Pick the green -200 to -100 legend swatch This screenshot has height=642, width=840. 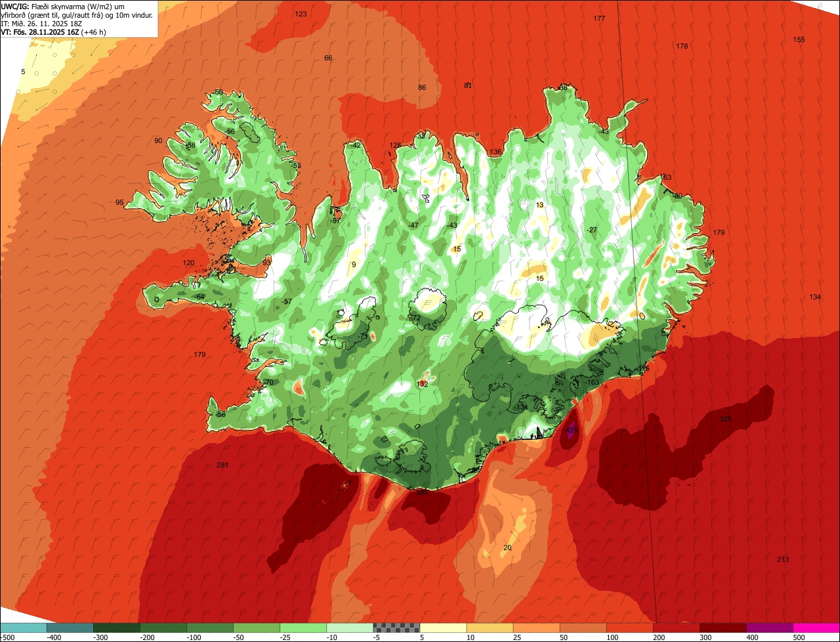pos(163,627)
